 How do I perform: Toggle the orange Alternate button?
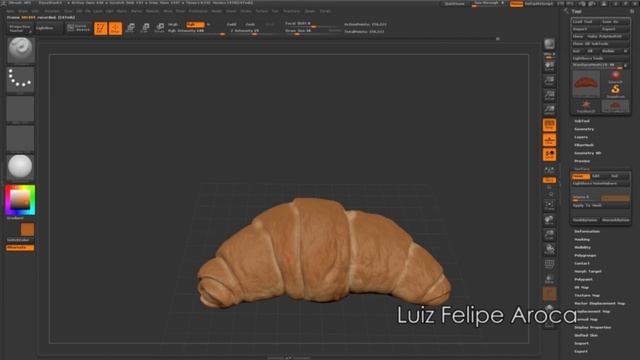click(20, 247)
